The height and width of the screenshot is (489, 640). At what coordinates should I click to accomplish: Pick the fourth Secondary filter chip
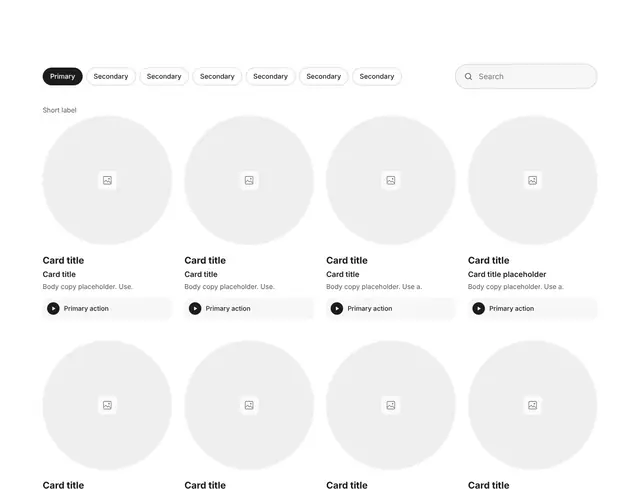(270, 76)
